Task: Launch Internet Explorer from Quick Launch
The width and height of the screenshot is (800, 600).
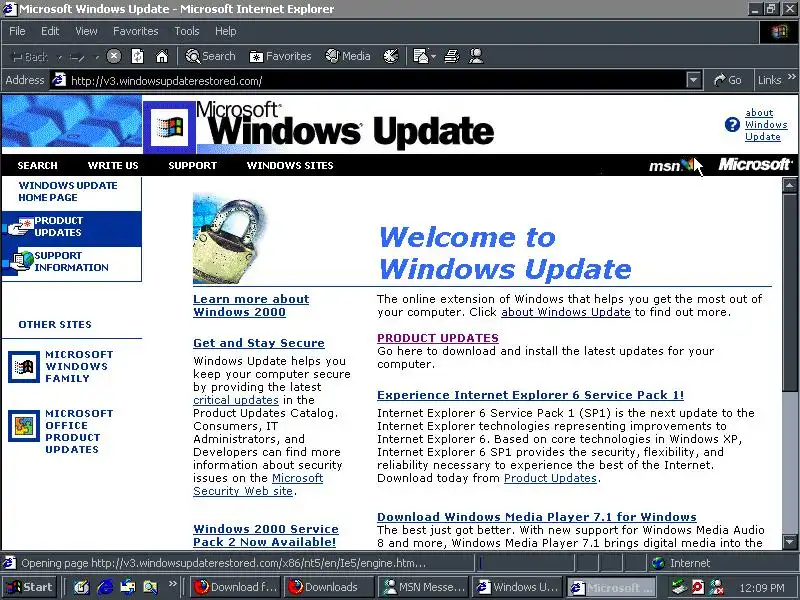Action: coord(105,587)
